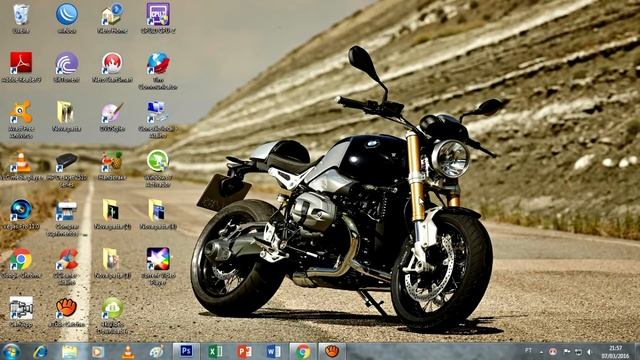This screenshot has height=360, width=640.
Task: Launch the blue disc lens shortcut
Action: pos(21,214)
